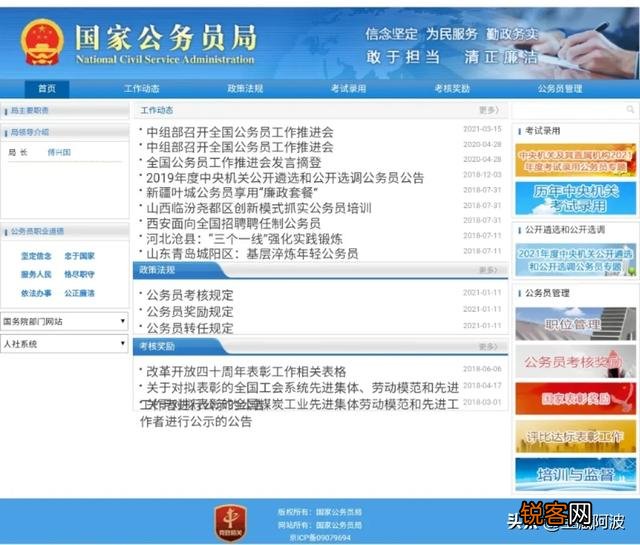Open 全国公务员工作推进会发言摘登 article
This screenshot has height=545, width=640.
click(x=234, y=162)
